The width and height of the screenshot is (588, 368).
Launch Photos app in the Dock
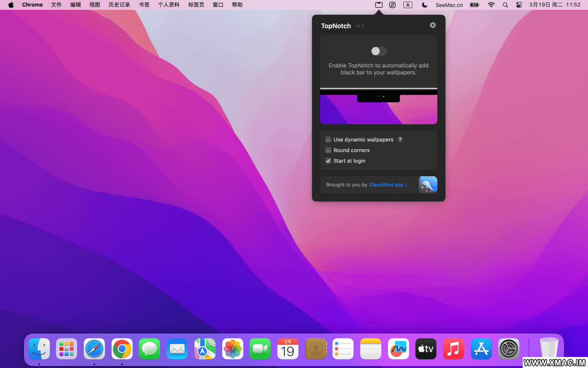pos(233,349)
